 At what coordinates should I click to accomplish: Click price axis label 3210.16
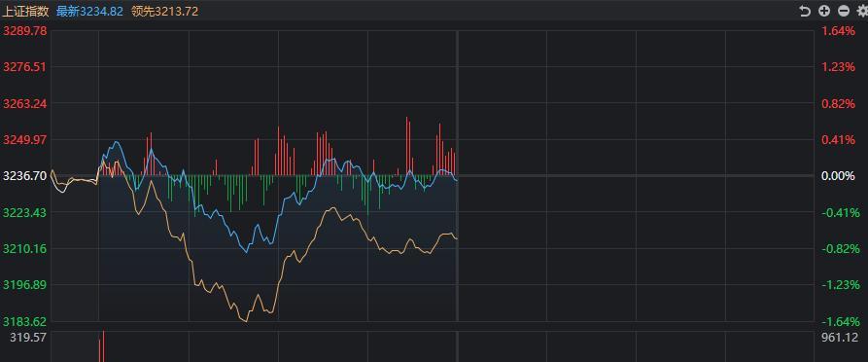coord(25,249)
